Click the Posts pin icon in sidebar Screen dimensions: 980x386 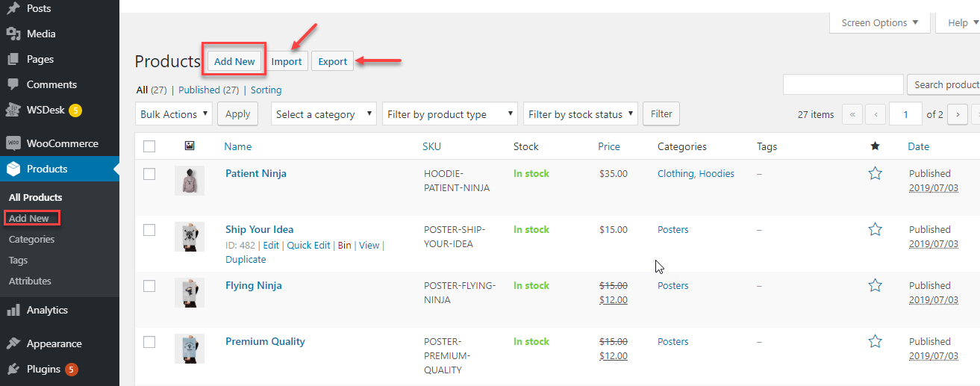[13, 8]
